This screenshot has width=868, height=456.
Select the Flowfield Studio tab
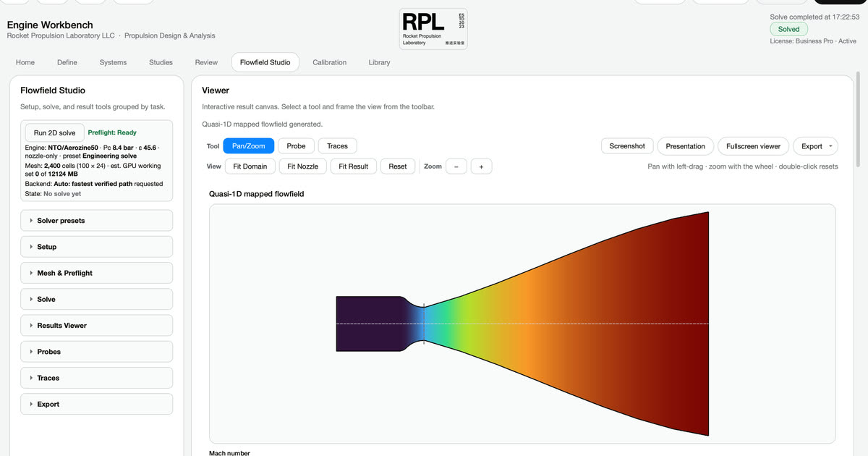coord(265,62)
